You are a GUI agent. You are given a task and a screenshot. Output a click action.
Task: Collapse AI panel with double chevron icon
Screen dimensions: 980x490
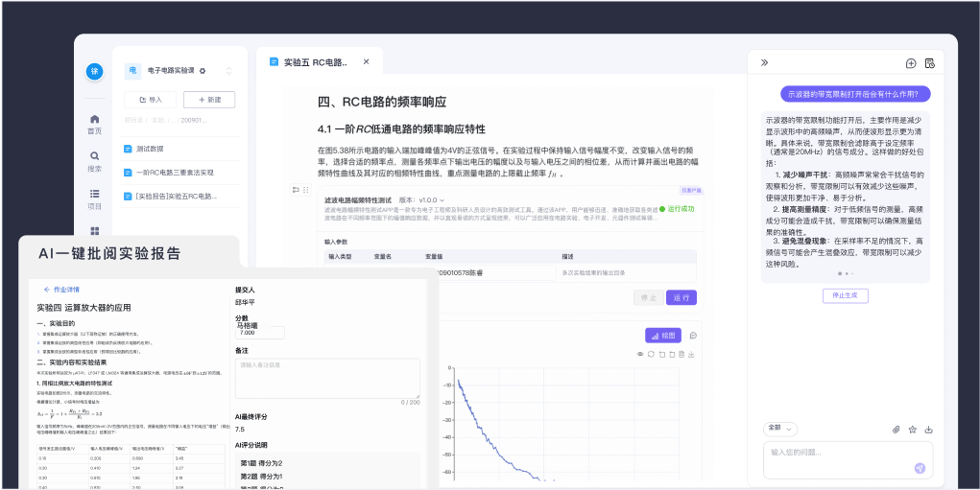[764, 62]
